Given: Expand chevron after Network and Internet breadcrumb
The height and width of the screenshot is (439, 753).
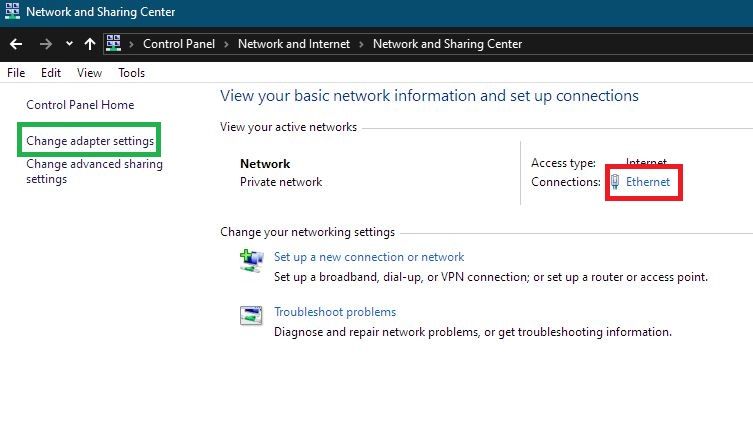Looking at the screenshot, I should (x=361, y=44).
